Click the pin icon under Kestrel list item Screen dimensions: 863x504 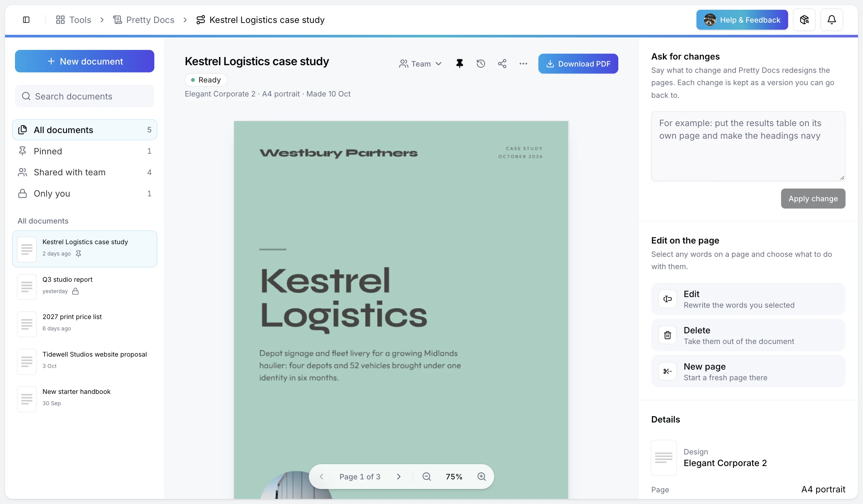pos(79,253)
